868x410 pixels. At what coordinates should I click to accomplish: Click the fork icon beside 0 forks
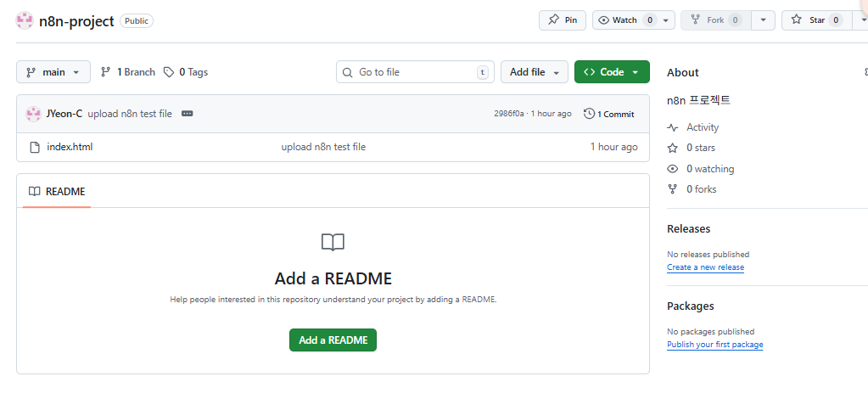coord(673,189)
